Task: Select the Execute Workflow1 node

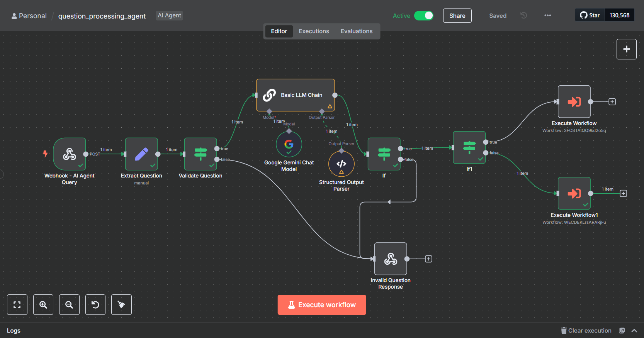Action: (574, 193)
